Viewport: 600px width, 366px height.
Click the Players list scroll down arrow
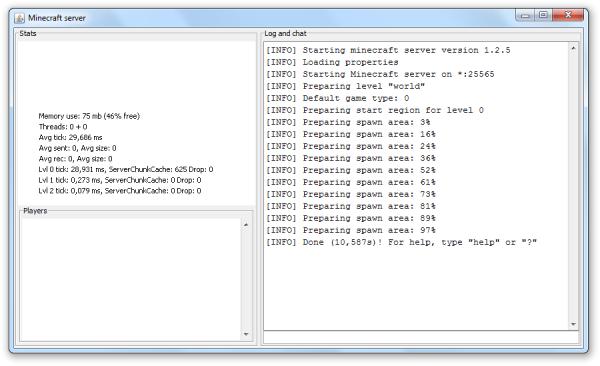pyautogui.click(x=246, y=334)
